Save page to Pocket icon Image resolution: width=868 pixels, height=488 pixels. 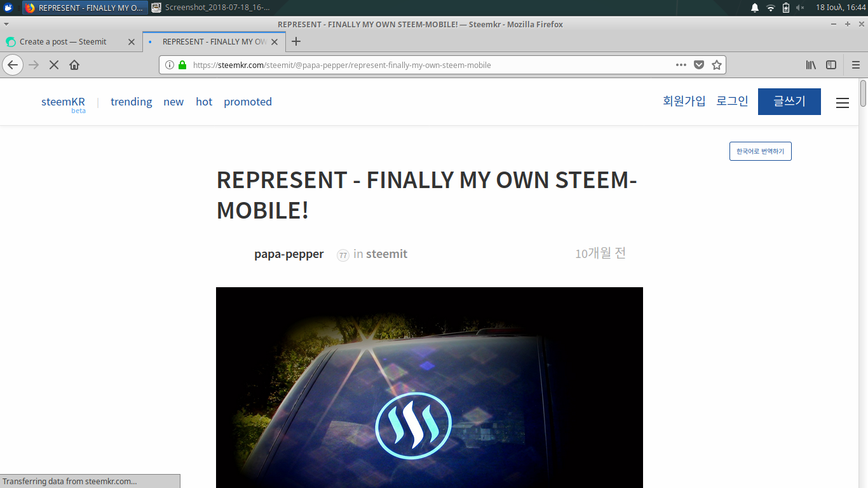coord(699,65)
